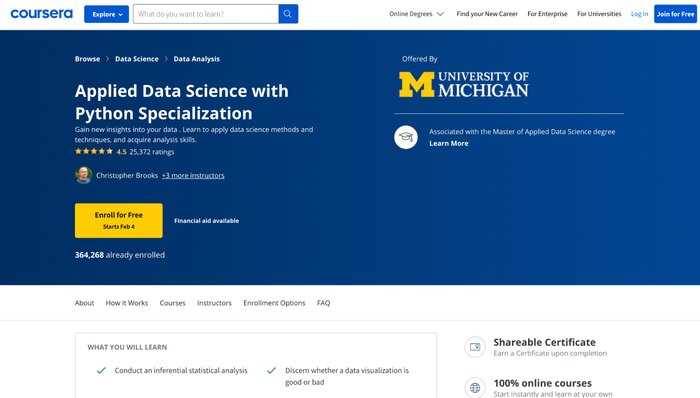Click 'WHAT YOU WILL LEARN' heading
This screenshot has height=398, width=700.
point(127,347)
